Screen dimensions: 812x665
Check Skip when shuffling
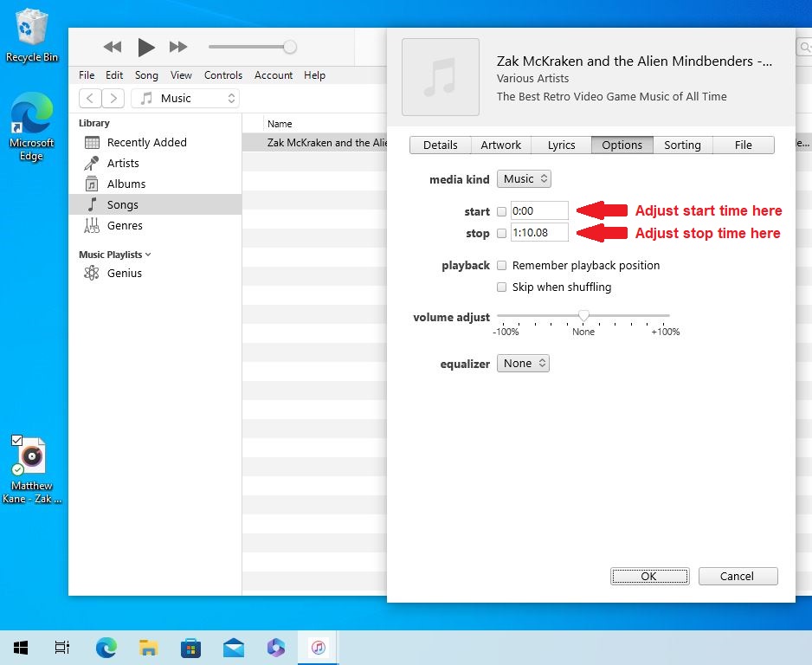pyautogui.click(x=501, y=287)
